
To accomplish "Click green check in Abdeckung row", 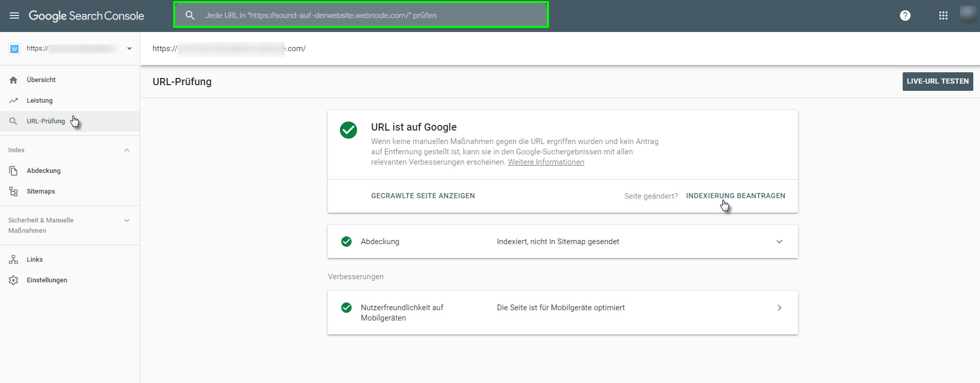I will pos(346,242).
